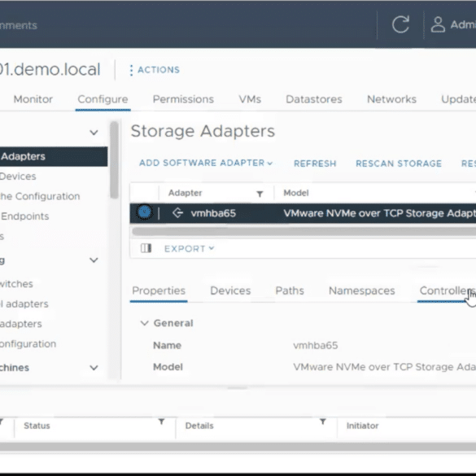Switch to the Networks tab

pyautogui.click(x=391, y=99)
